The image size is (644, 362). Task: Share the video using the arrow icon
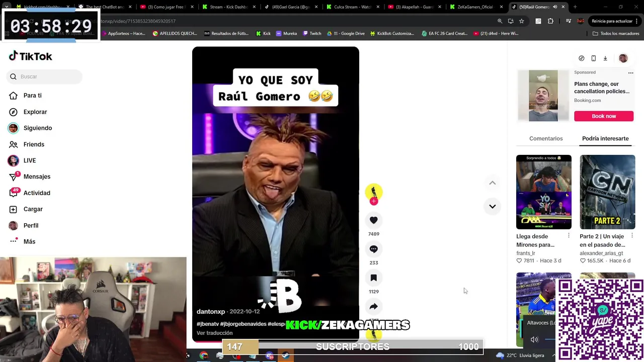tap(373, 306)
